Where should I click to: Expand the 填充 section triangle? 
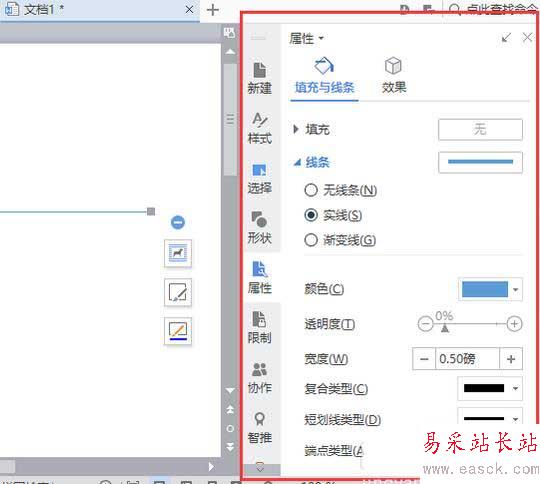point(295,130)
